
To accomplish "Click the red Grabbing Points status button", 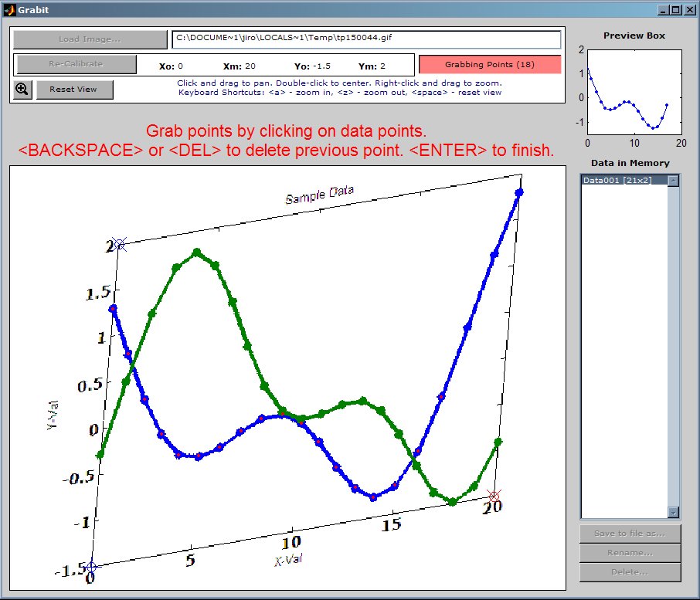I will click(x=490, y=64).
